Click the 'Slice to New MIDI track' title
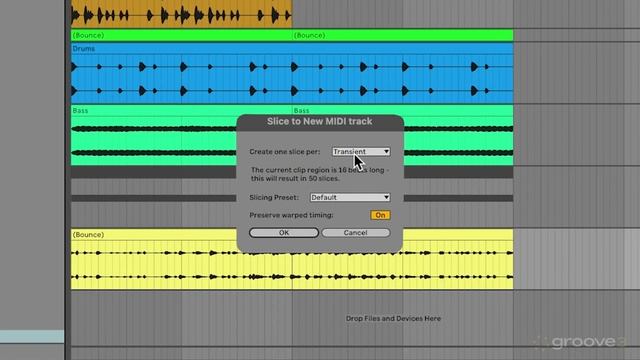 (x=320, y=121)
